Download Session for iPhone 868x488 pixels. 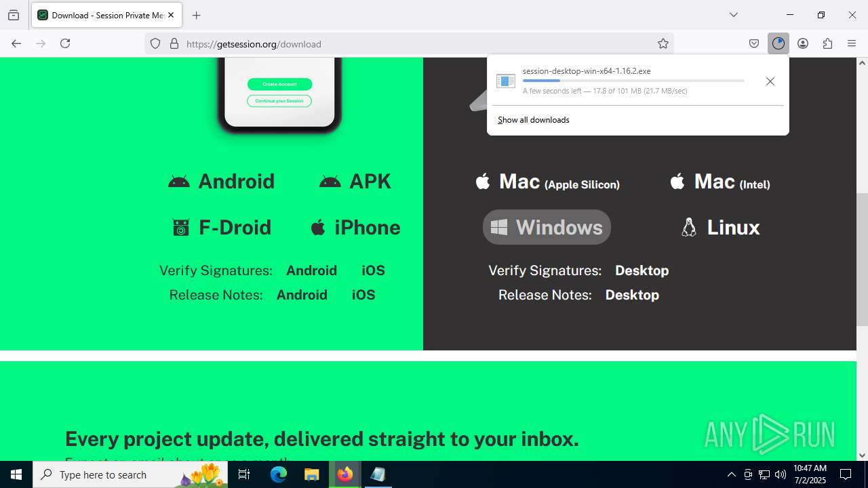click(355, 227)
